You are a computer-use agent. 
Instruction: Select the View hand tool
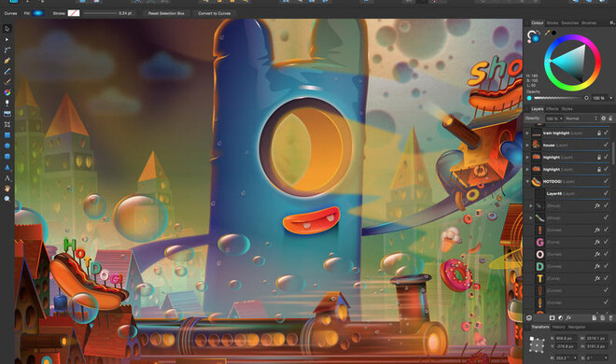(x=7, y=189)
